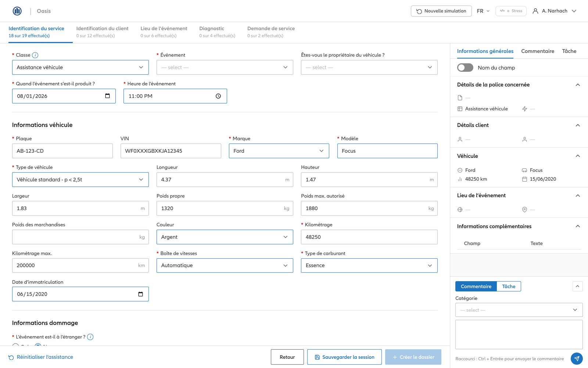Switch to Demande de service tab

click(271, 32)
